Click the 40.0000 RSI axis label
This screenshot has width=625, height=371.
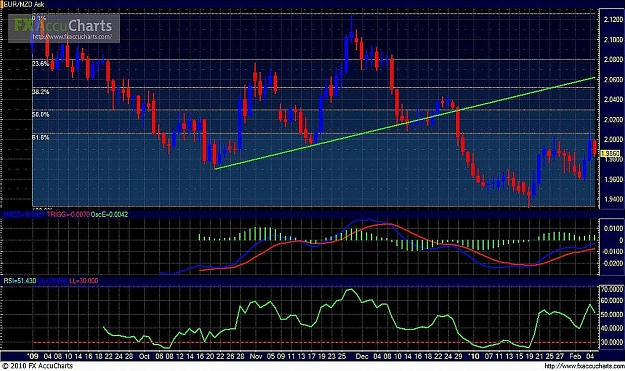pyautogui.click(x=612, y=328)
